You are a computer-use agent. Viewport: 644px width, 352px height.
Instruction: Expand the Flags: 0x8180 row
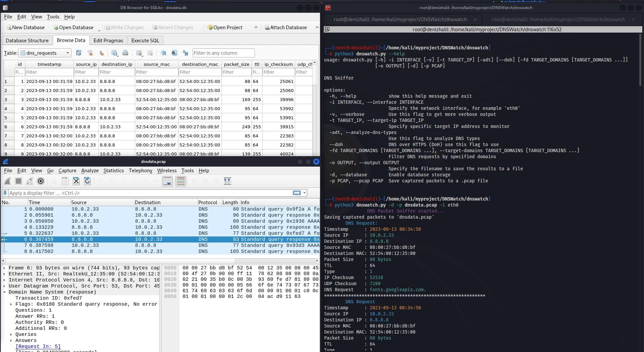point(11,304)
